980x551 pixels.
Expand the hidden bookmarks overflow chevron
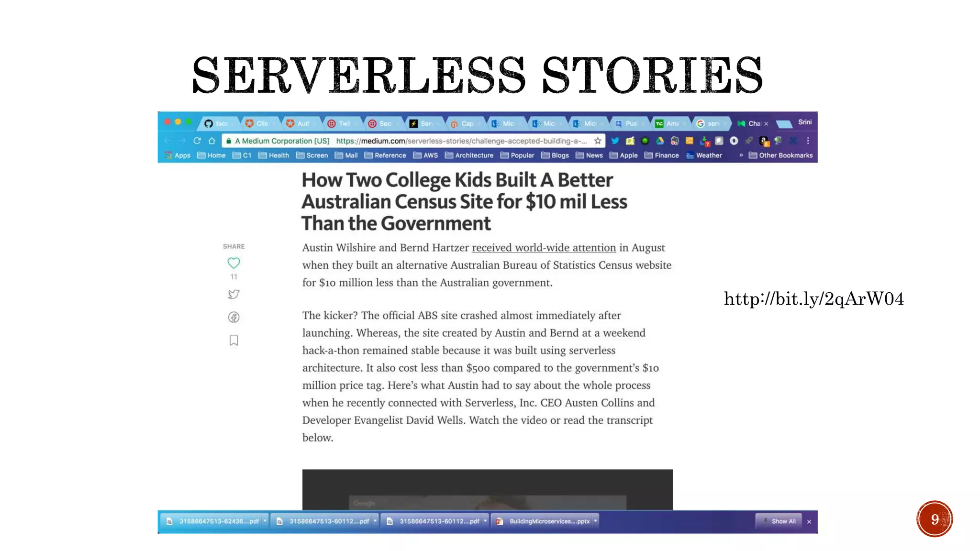click(741, 155)
